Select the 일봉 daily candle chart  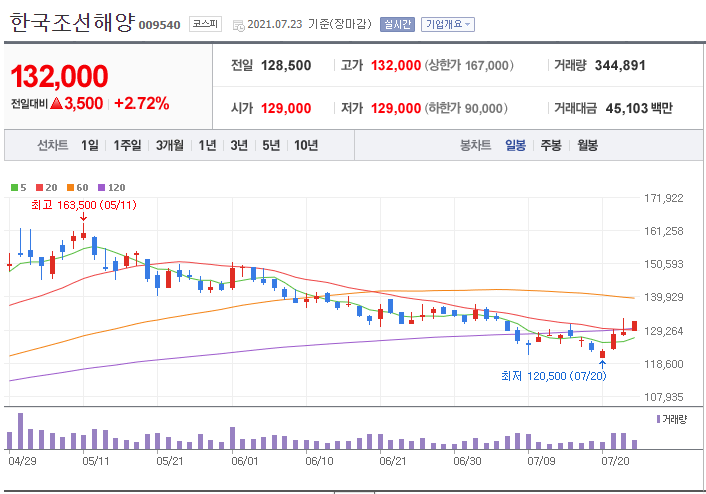(x=516, y=145)
